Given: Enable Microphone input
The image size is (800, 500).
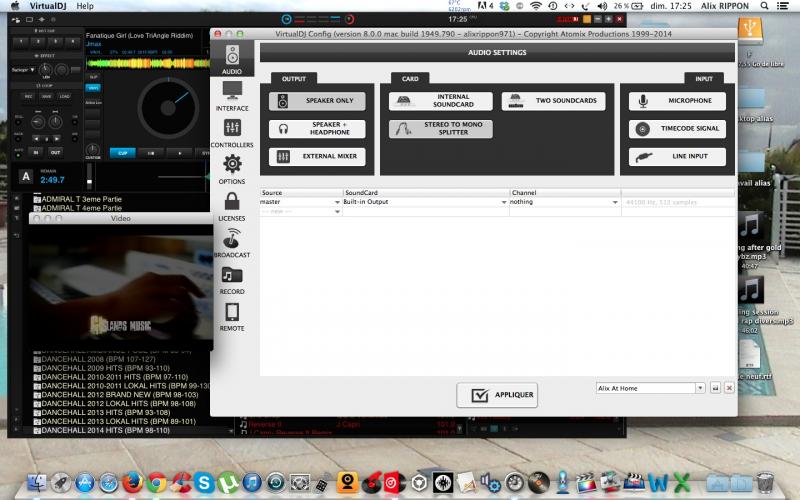Looking at the screenshot, I should 677,101.
